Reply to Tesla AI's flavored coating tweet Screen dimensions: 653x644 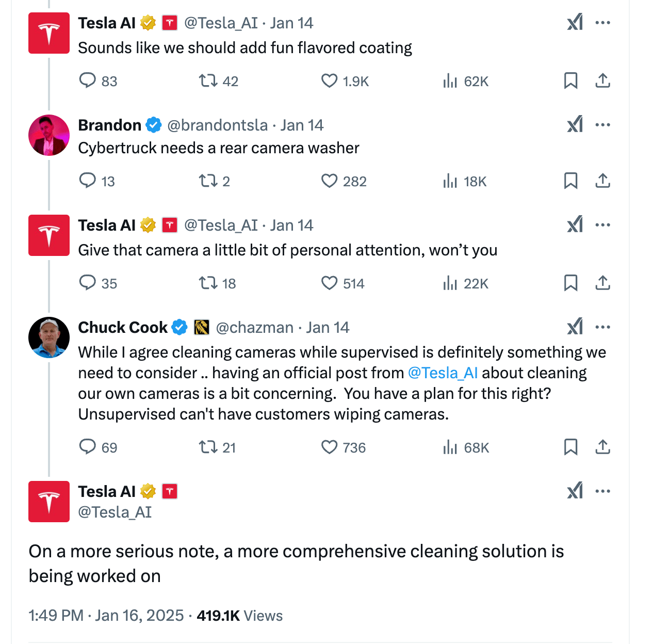[87, 81]
